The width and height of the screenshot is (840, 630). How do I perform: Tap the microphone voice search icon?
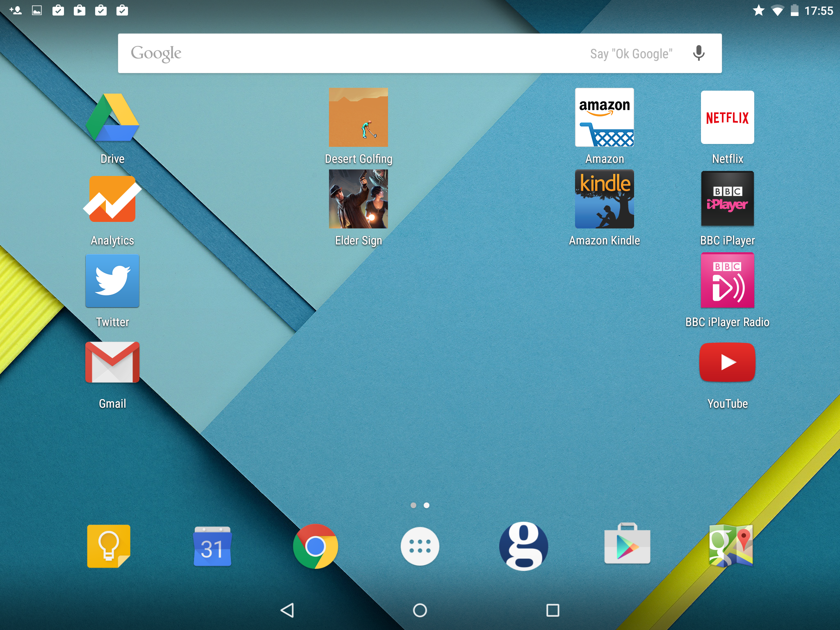tap(699, 53)
